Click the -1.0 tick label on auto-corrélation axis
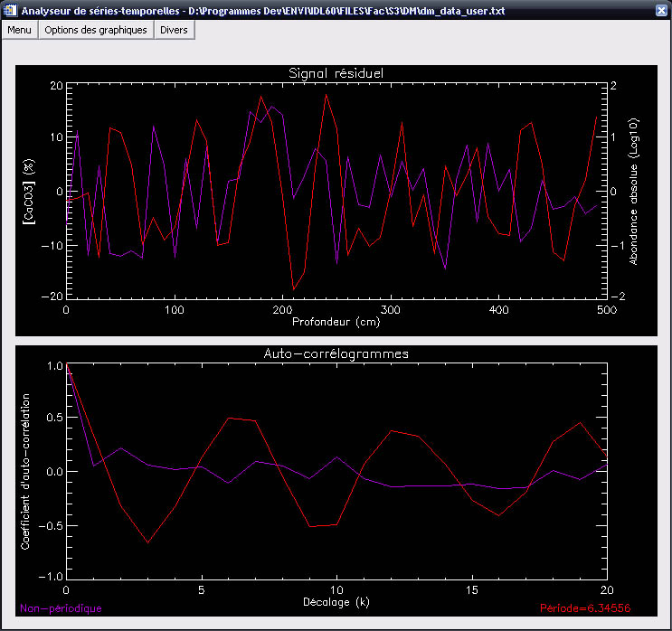The height and width of the screenshot is (631, 672). click(x=52, y=576)
